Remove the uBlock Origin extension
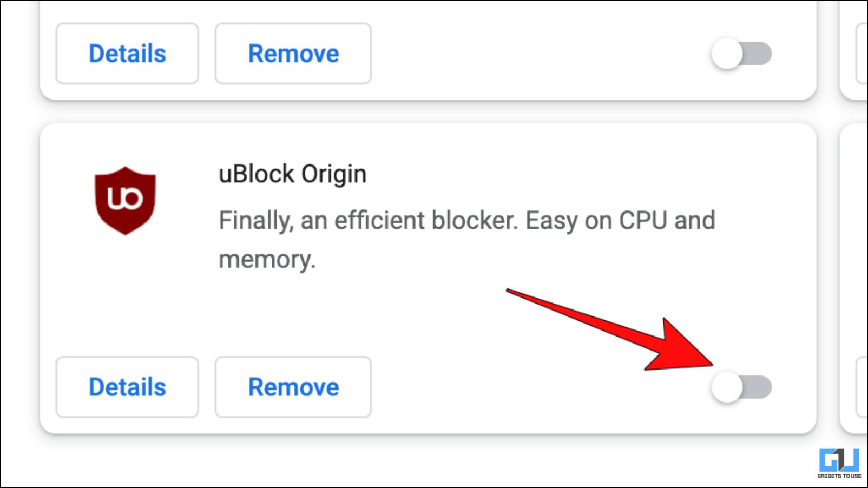Viewport: 868px width, 488px height. coord(293,387)
